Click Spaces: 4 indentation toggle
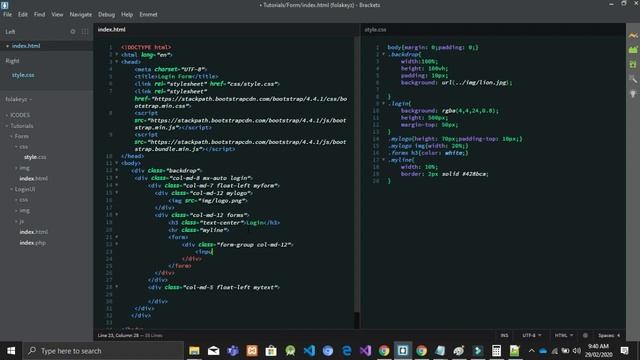 click(609, 336)
